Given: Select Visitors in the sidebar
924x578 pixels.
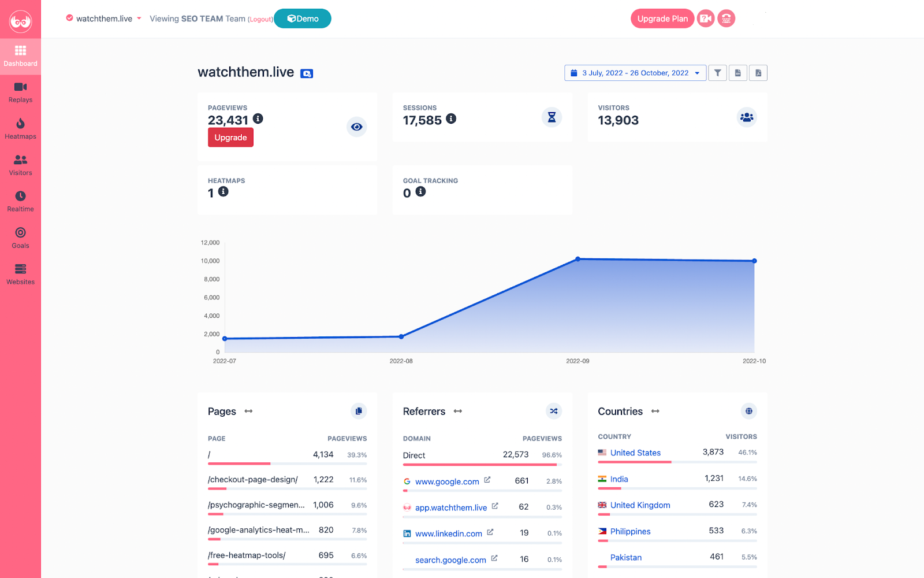Looking at the screenshot, I should (20, 165).
